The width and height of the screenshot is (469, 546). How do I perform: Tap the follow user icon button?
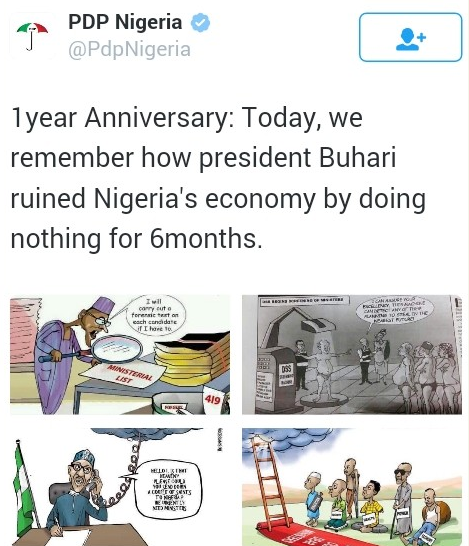point(411,37)
